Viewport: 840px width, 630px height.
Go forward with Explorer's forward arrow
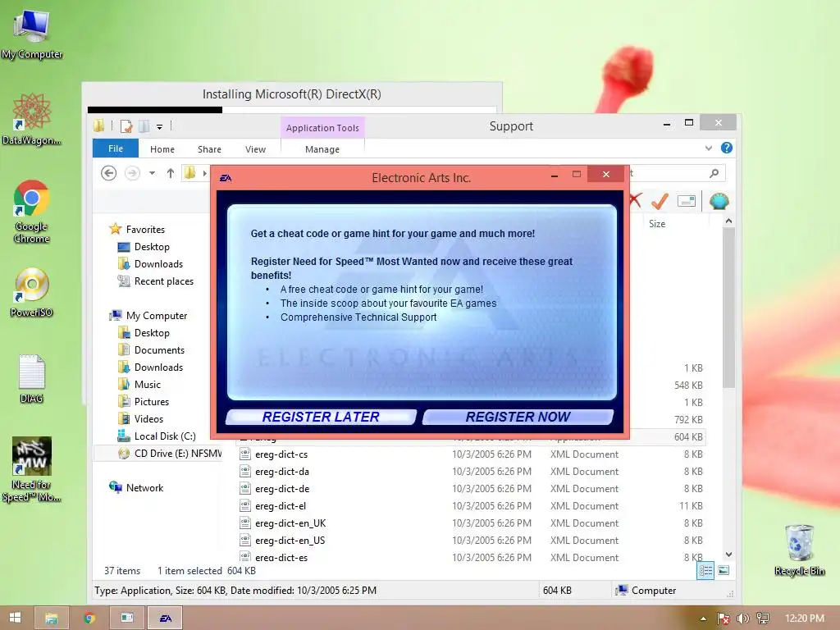pyautogui.click(x=132, y=173)
